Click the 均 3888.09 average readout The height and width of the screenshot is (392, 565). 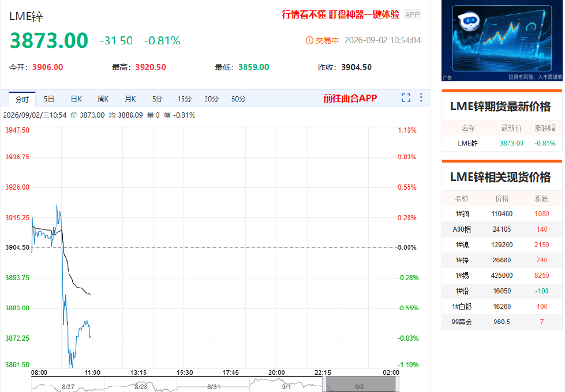pos(126,115)
